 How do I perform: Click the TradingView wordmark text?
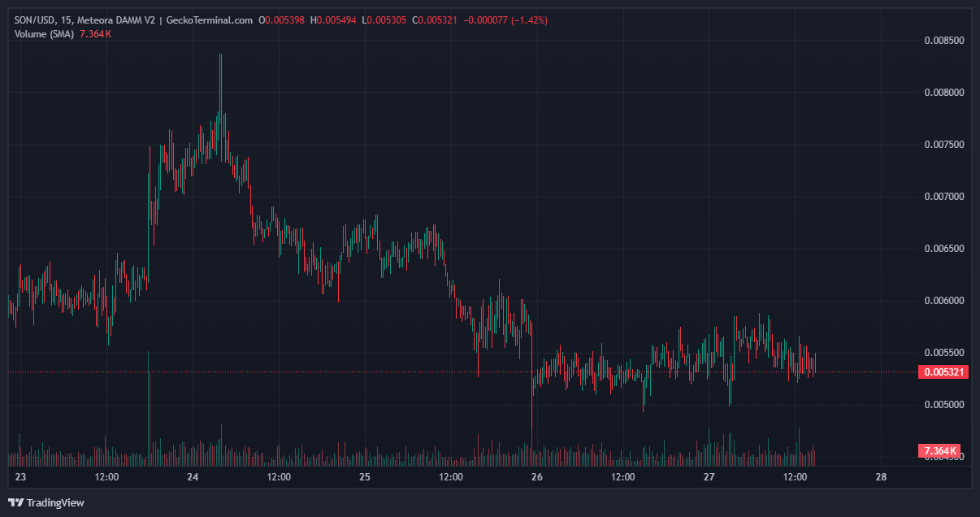click(55, 502)
